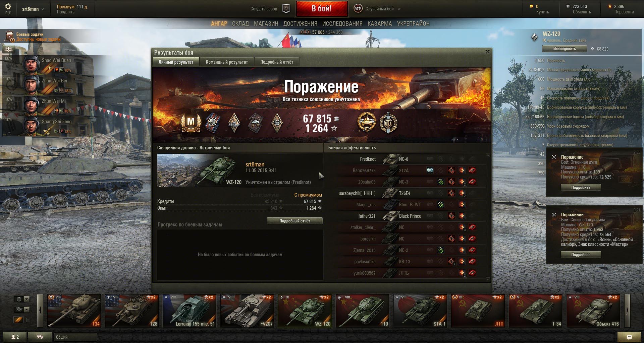Screen dimensions: 644x343
Task: Click the platoon shield icon next to Создать взвод
Action: pyautogui.click(x=286, y=9)
